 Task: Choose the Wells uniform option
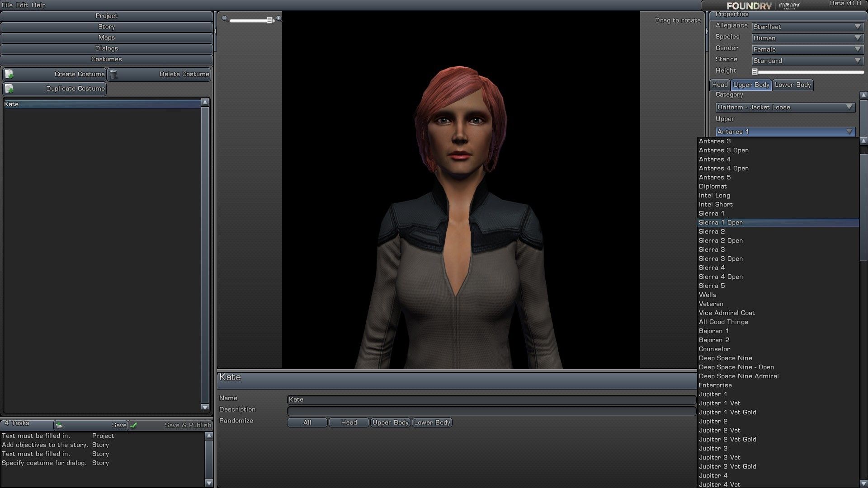point(778,295)
